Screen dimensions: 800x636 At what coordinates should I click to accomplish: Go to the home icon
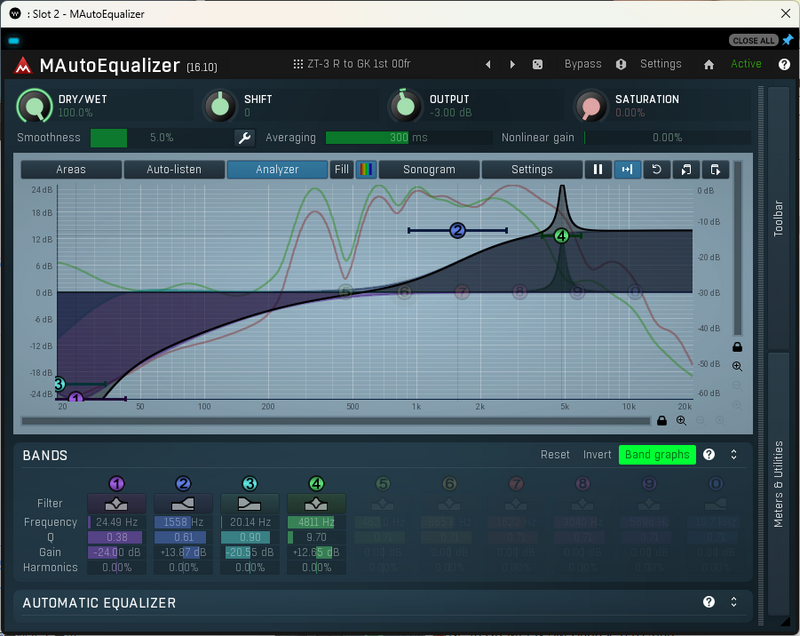[x=709, y=64]
